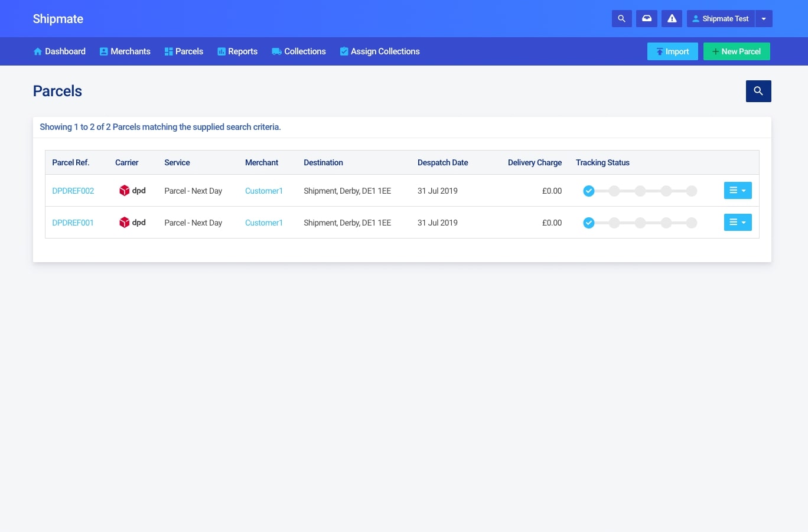The image size is (808, 532).
Task: Expand dropdown arrow beside Shipmate Test
Action: point(764,19)
